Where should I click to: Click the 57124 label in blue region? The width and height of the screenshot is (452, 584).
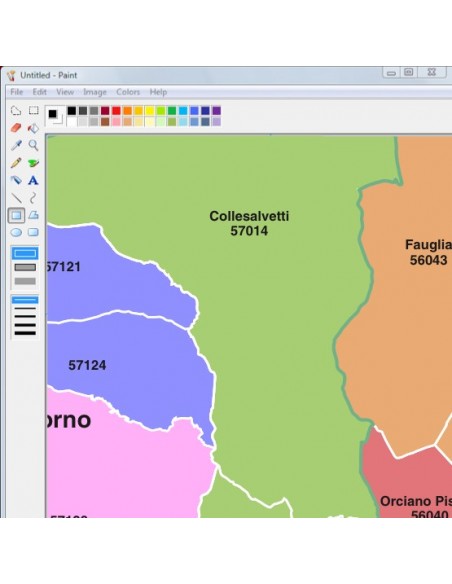pyautogui.click(x=87, y=365)
